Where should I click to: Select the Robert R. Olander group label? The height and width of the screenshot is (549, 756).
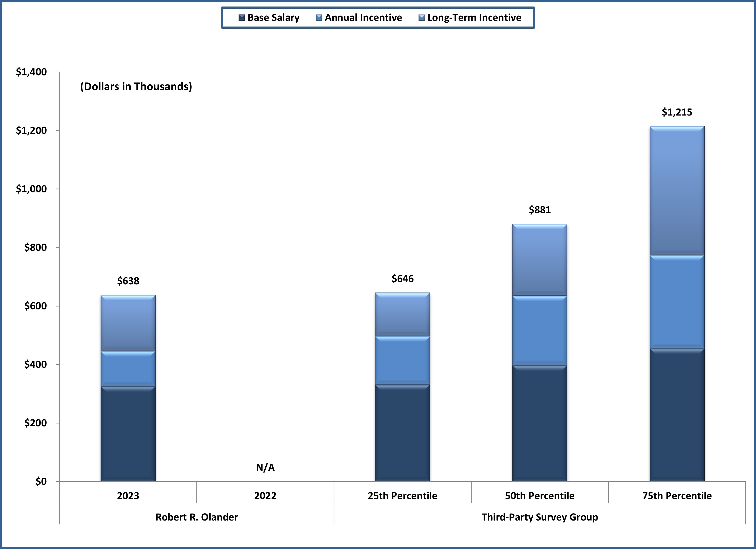(x=197, y=517)
